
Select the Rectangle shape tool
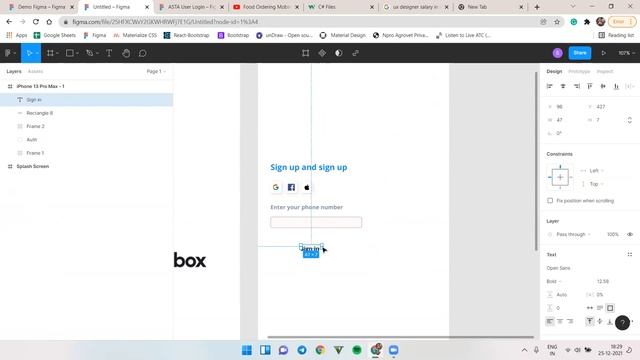click(x=70, y=53)
